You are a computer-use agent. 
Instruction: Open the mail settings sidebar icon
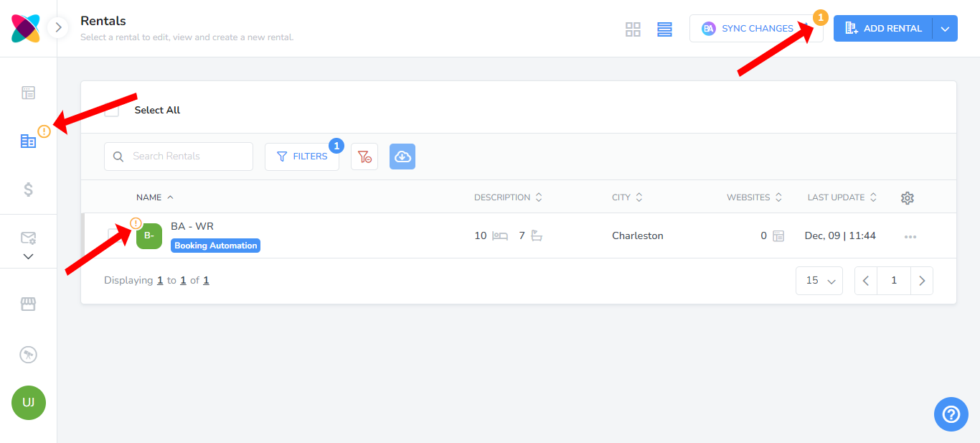pos(29,238)
